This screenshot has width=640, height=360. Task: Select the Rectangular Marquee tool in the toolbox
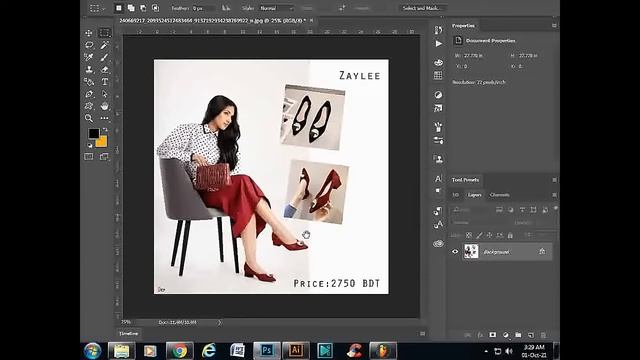click(x=104, y=33)
